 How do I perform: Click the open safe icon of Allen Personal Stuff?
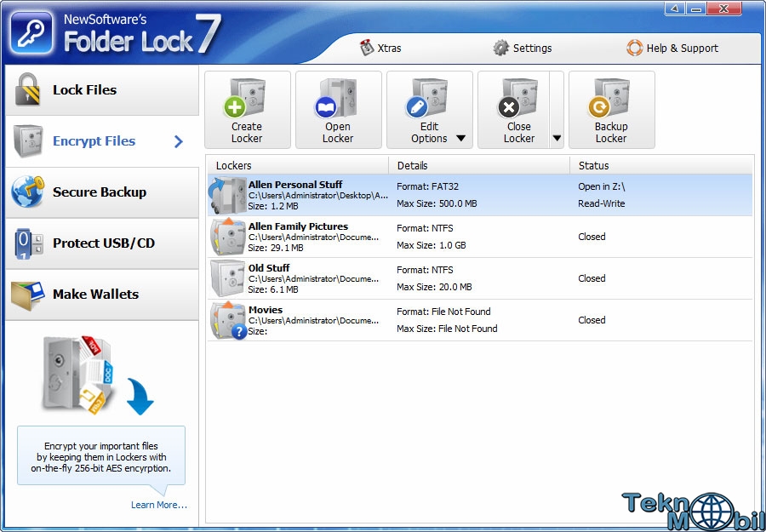click(227, 195)
